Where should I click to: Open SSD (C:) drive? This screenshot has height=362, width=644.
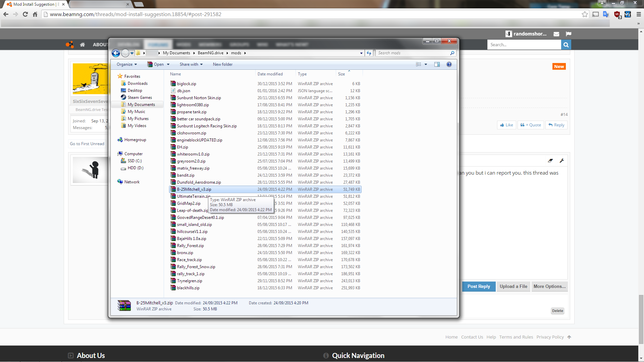[x=135, y=161]
